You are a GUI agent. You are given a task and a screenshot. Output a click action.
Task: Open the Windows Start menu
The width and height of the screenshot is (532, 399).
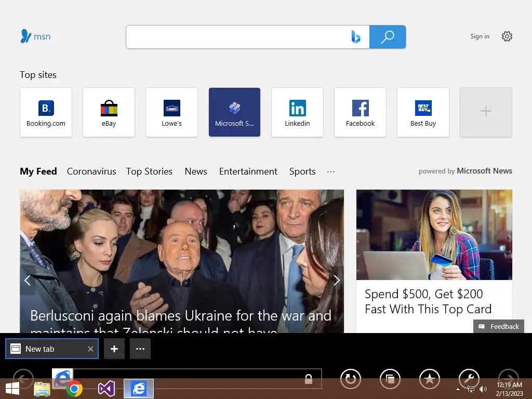(x=12, y=389)
